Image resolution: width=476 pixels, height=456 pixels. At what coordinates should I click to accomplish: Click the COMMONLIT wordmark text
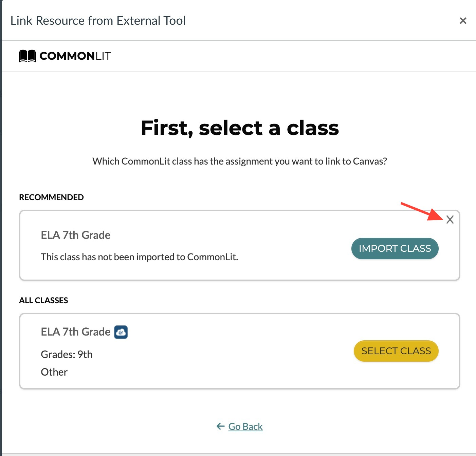click(75, 56)
